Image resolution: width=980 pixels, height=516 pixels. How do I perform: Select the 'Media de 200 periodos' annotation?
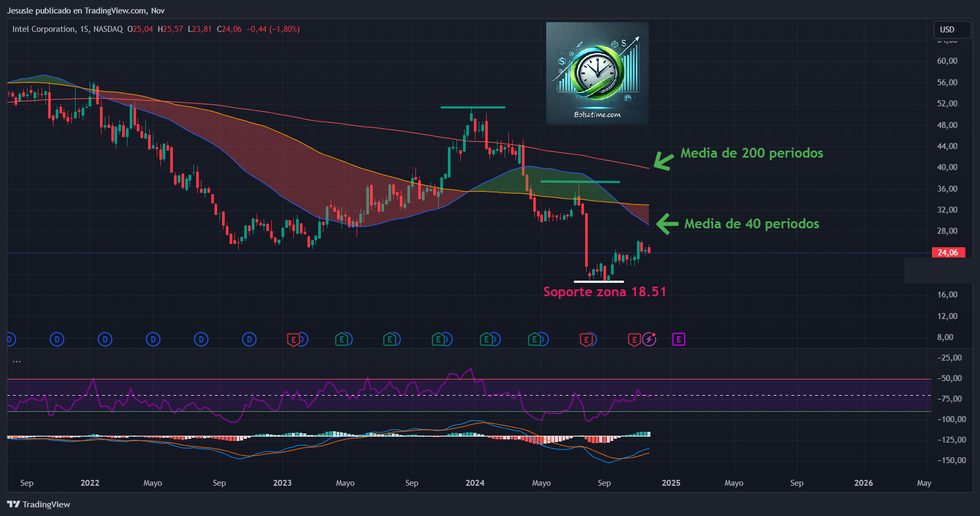pyautogui.click(x=751, y=153)
